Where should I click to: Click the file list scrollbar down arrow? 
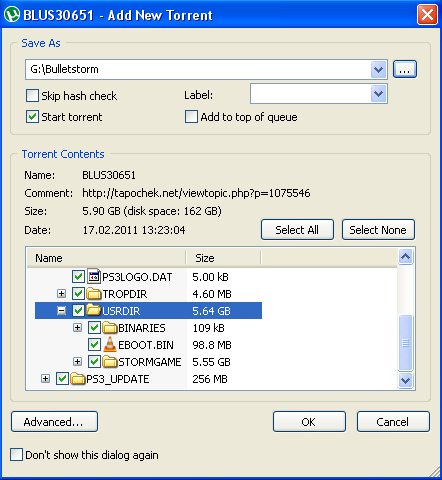click(405, 380)
